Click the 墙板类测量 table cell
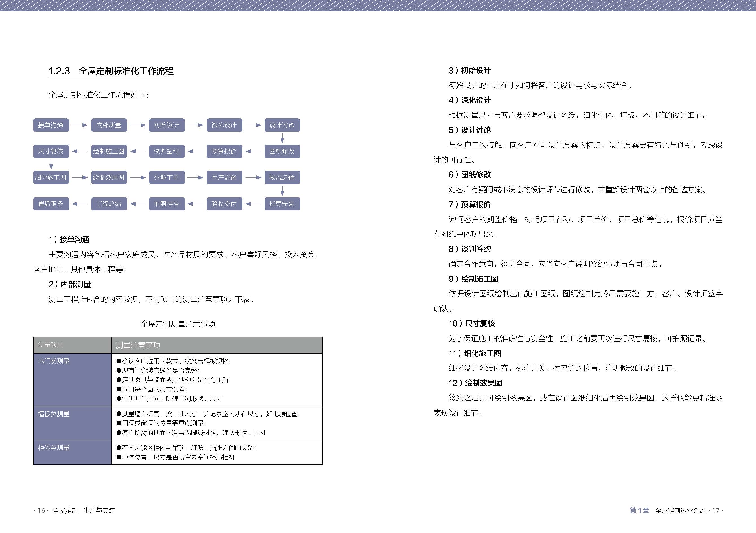 [x=54, y=414]
